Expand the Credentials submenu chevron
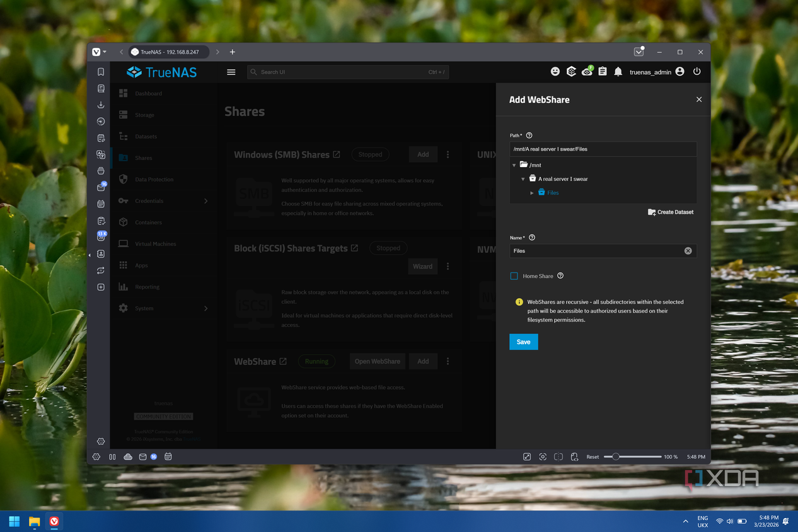 pos(205,201)
